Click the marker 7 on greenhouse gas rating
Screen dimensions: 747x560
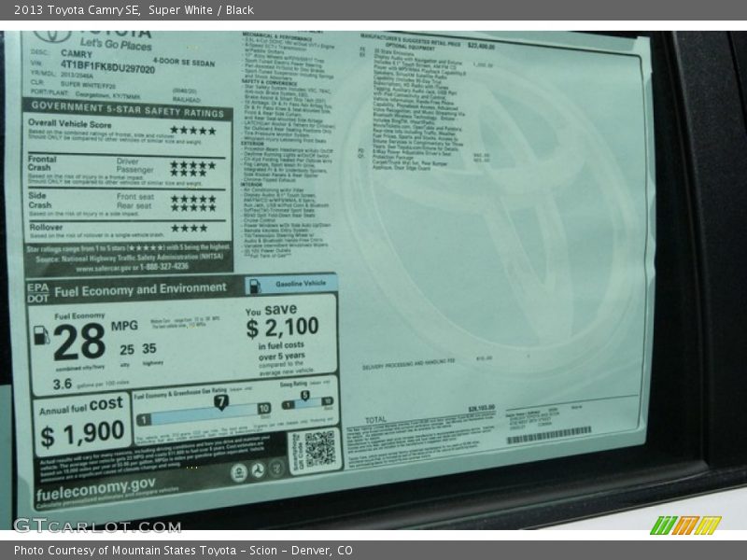click(x=220, y=402)
